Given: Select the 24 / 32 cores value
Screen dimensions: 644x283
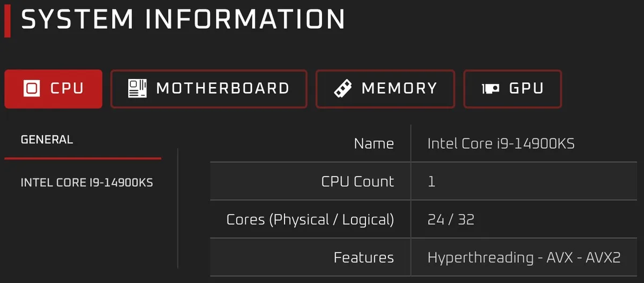Looking at the screenshot, I should coord(451,220).
